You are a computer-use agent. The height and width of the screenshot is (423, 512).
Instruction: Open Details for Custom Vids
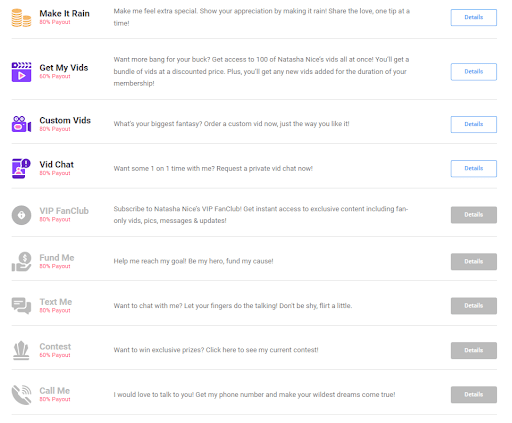(474, 124)
